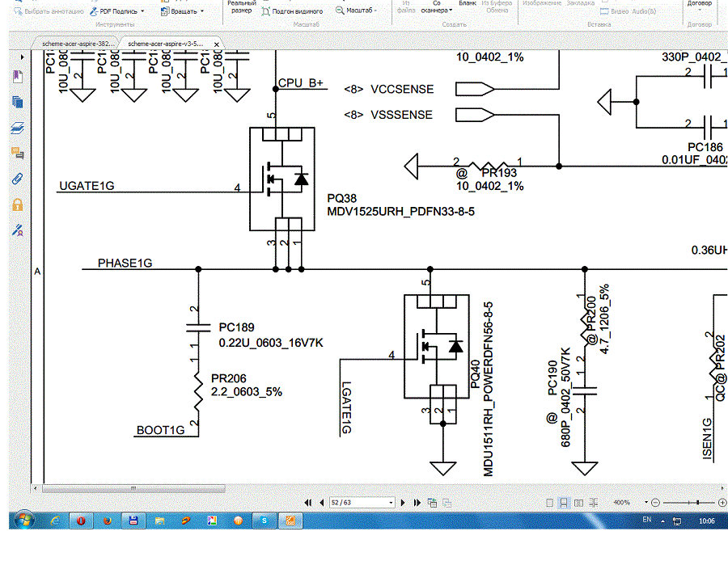728x582 pixels.
Task: Open the Bookmarks panel in sidebar
Action: click(x=17, y=76)
